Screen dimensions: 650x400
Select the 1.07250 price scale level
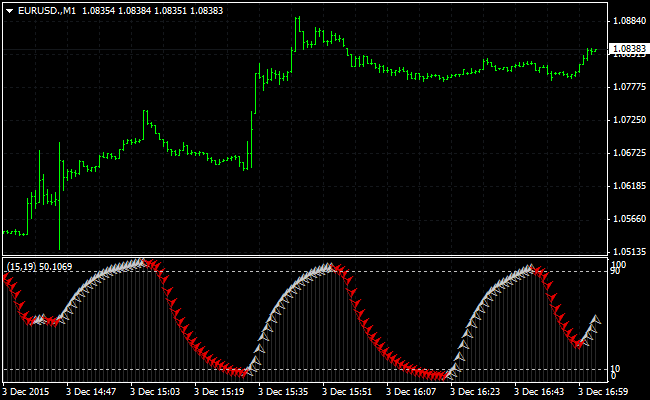pyautogui.click(x=628, y=120)
